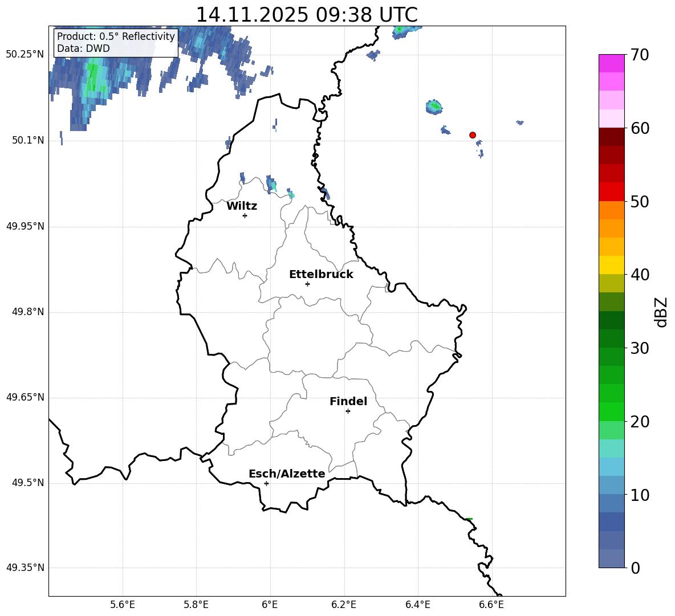Viewport: 675px width, 616px height.
Task: Click the 49.35°N latitude label
Action: coord(25,568)
